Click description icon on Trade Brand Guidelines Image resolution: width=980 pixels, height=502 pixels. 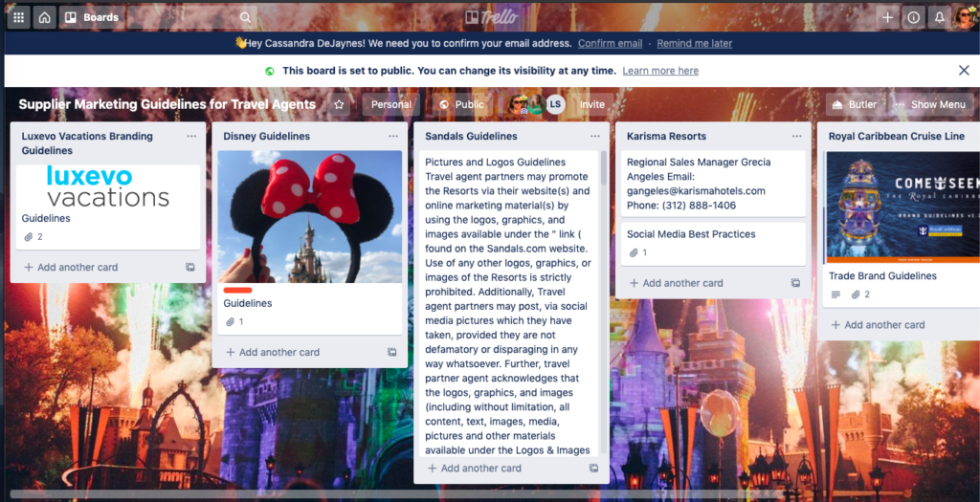pos(835,295)
